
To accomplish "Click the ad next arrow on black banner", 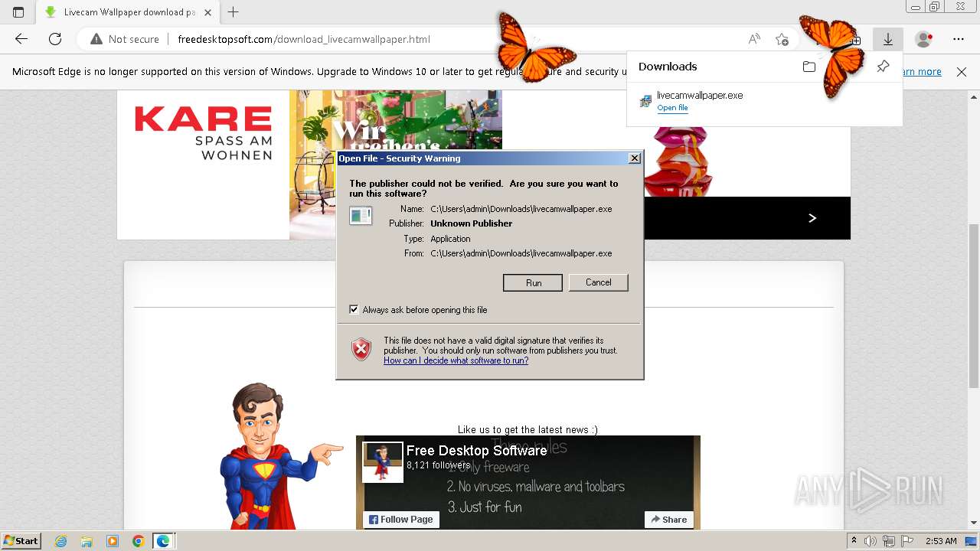I will click(x=812, y=218).
